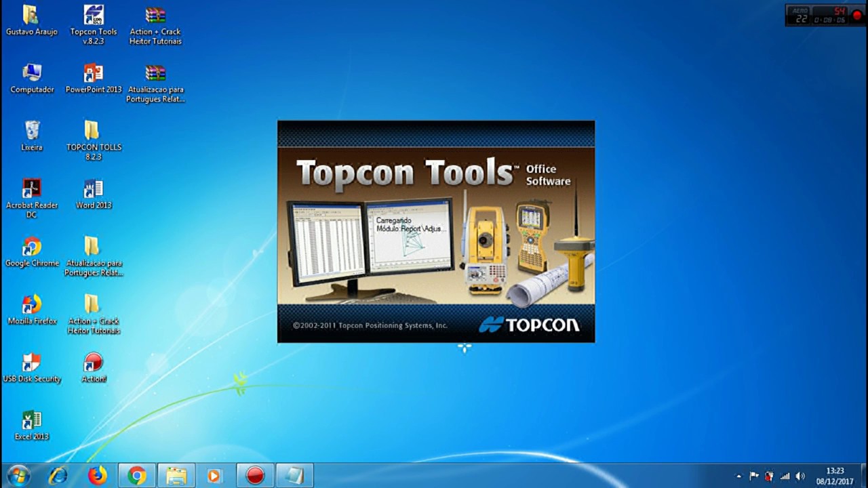Open the Lixeira recycle bin
Screen dimensions: 868x488
(x=32, y=136)
